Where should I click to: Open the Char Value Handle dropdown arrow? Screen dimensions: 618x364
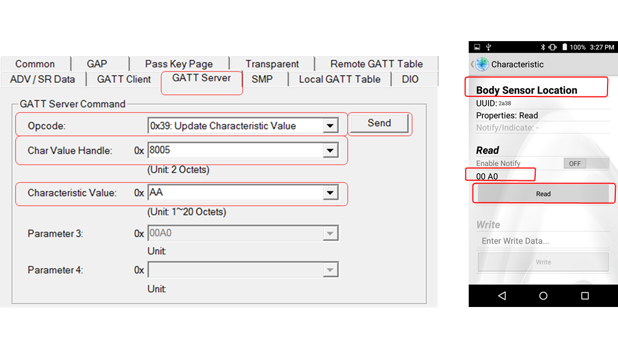point(329,150)
